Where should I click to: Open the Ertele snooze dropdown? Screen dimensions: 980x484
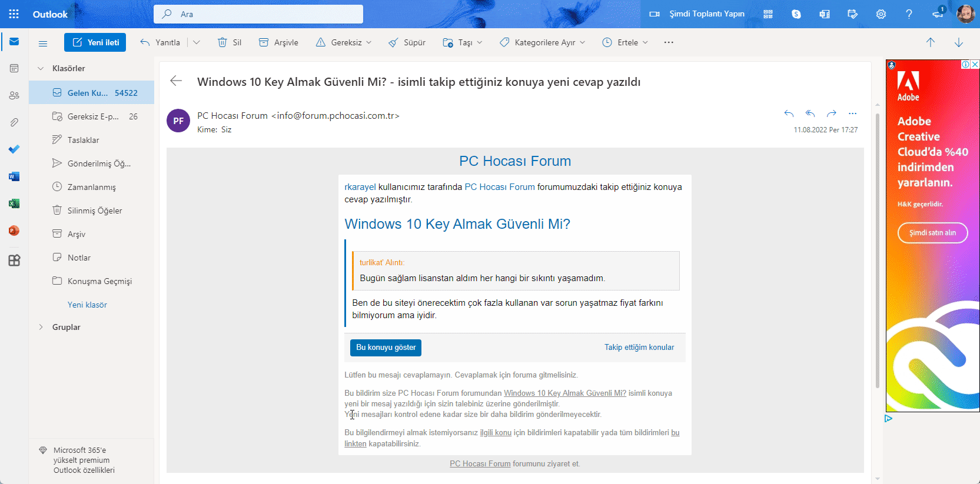(645, 42)
